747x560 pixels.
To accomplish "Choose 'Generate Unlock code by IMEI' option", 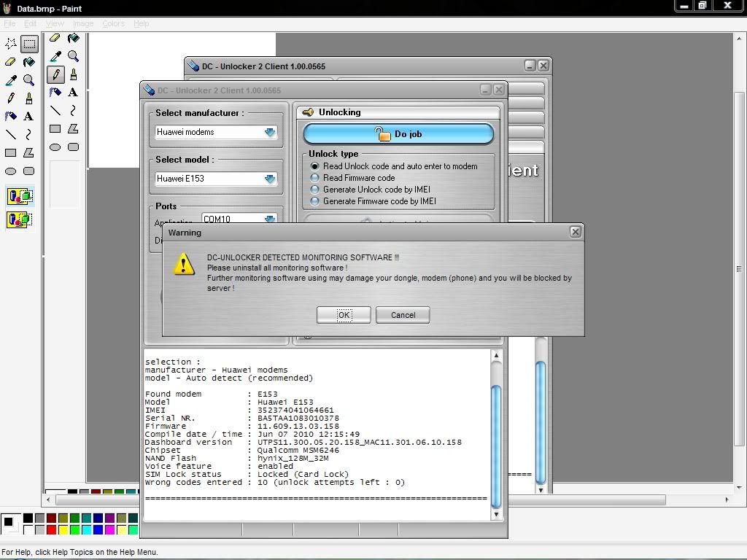I will pos(315,190).
